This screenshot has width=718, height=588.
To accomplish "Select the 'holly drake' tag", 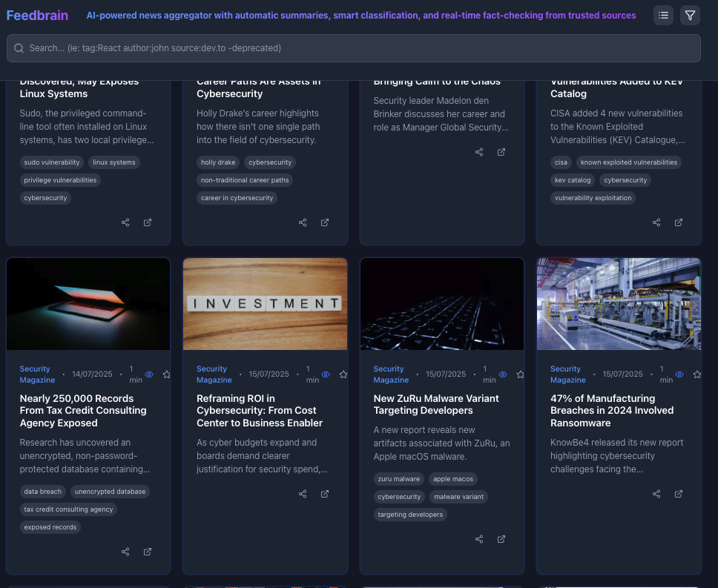I will 218,162.
